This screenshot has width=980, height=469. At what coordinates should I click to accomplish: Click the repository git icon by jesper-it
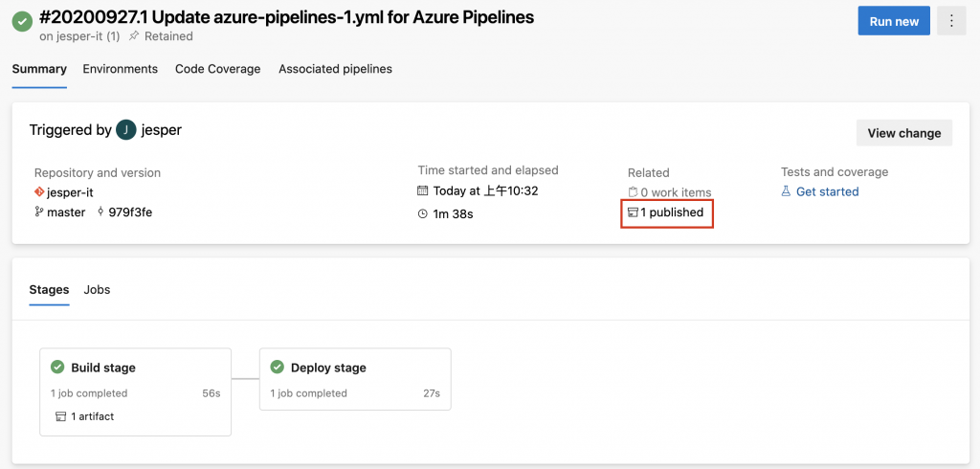tap(39, 192)
